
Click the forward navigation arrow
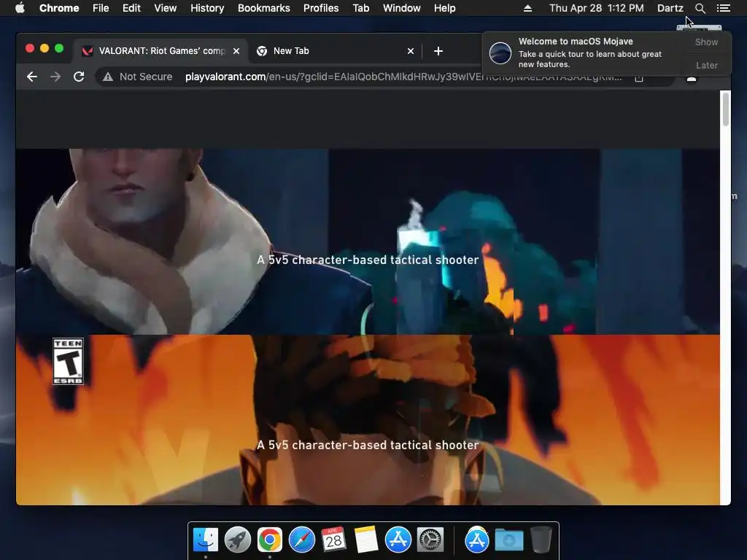(55, 77)
